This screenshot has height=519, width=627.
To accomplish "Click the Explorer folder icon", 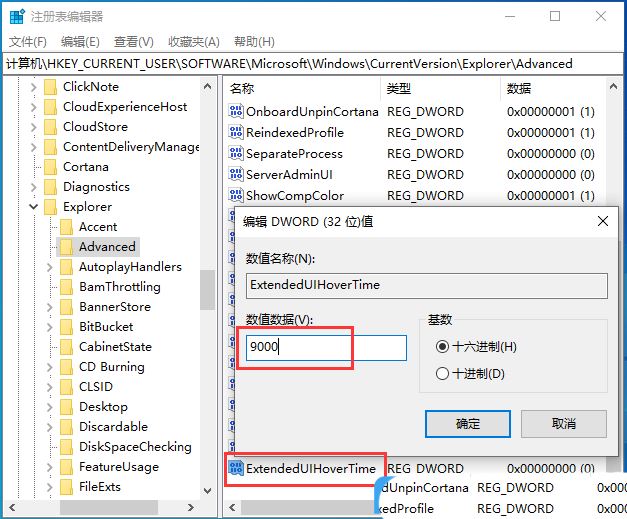I will pyautogui.click(x=50, y=207).
